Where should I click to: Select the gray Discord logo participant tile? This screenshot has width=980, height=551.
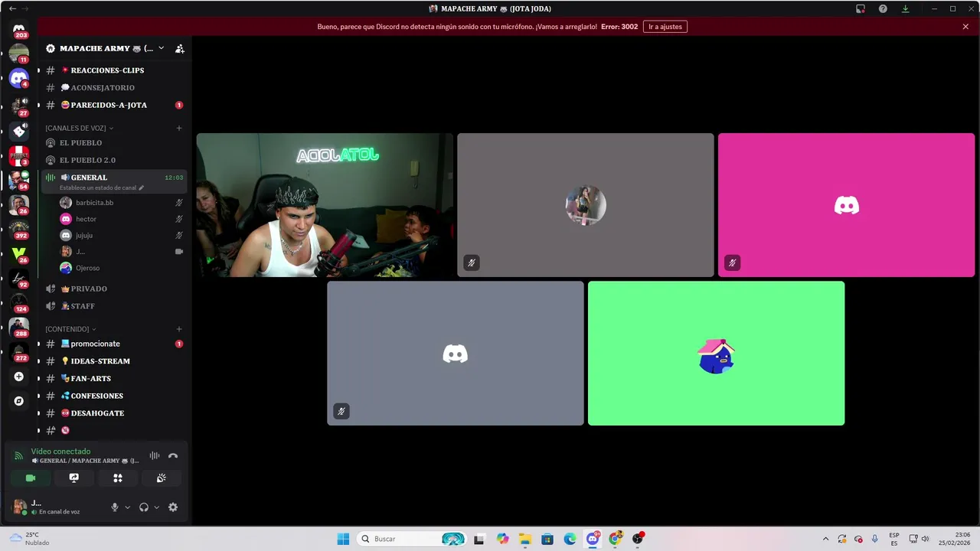coord(456,353)
